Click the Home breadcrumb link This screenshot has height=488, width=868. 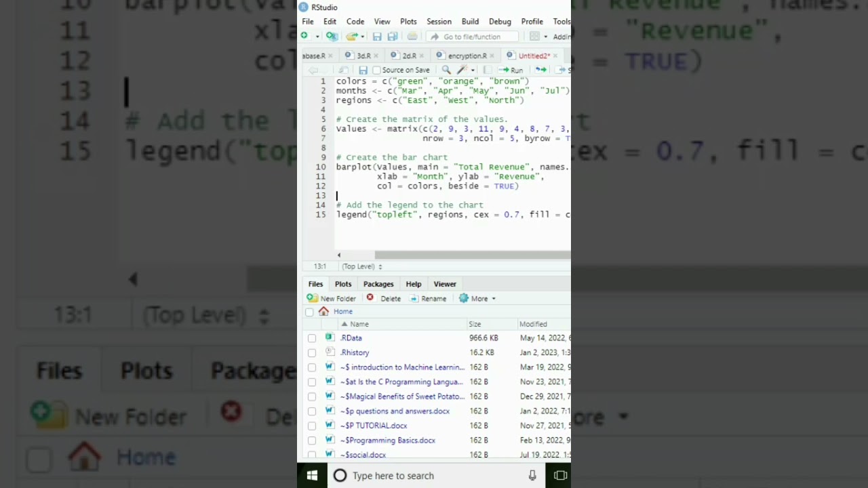pyautogui.click(x=343, y=312)
